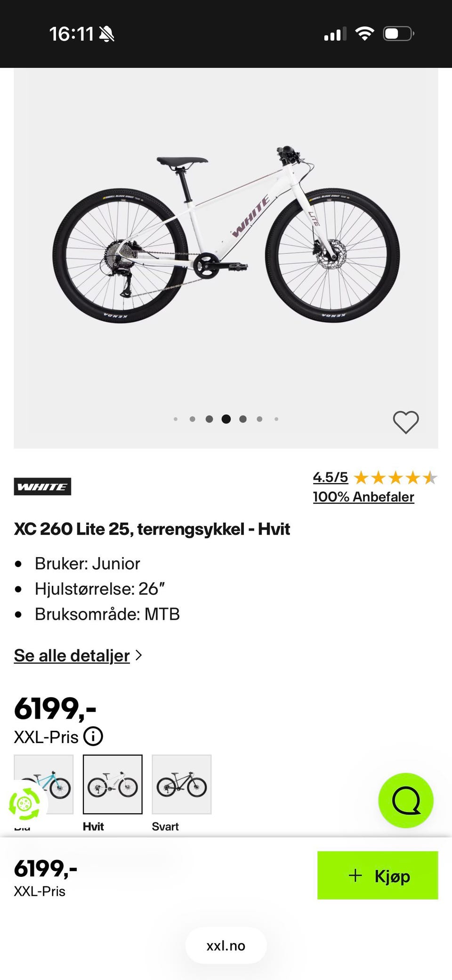Tap the white bike product image
This screenshot has height=980, width=452.
(x=226, y=234)
